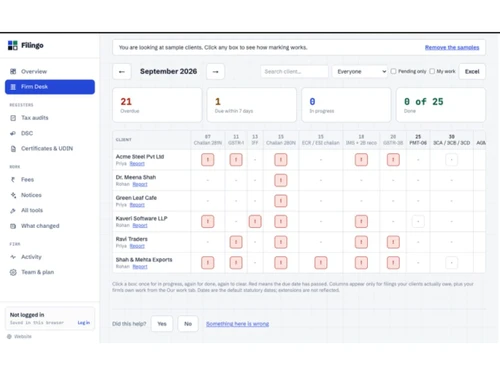Screen dimensions: 500x375
Task: Click the What changed icon
Action: click(13, 226)
